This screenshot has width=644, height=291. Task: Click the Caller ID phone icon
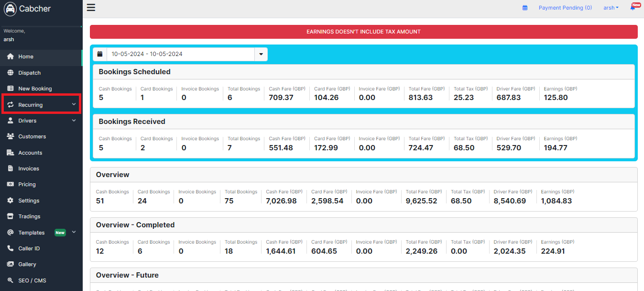tap(10, 248)
